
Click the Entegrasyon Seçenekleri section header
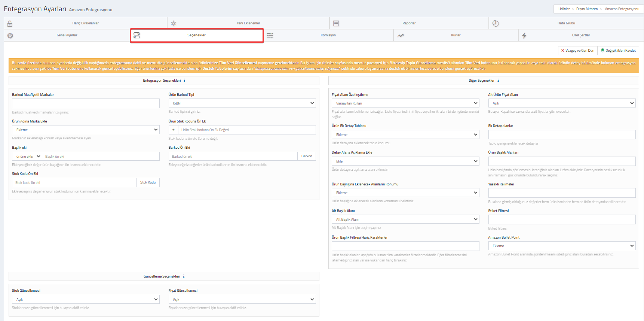164,81
